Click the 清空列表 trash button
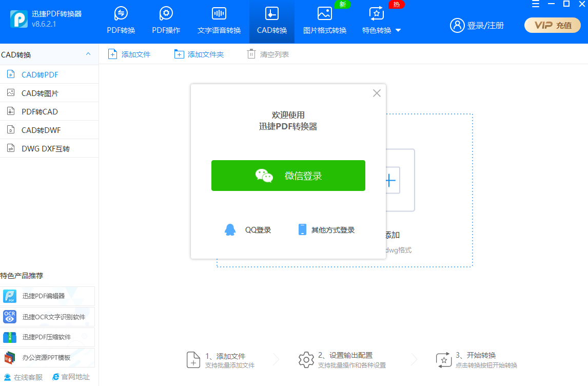Screen dimensions: 588x386 click(268, 54)
